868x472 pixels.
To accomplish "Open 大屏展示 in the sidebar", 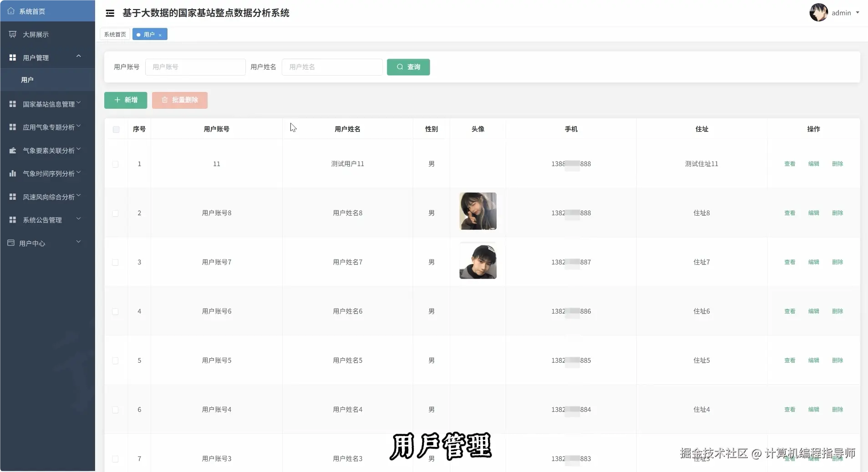I will pos(47,35).
